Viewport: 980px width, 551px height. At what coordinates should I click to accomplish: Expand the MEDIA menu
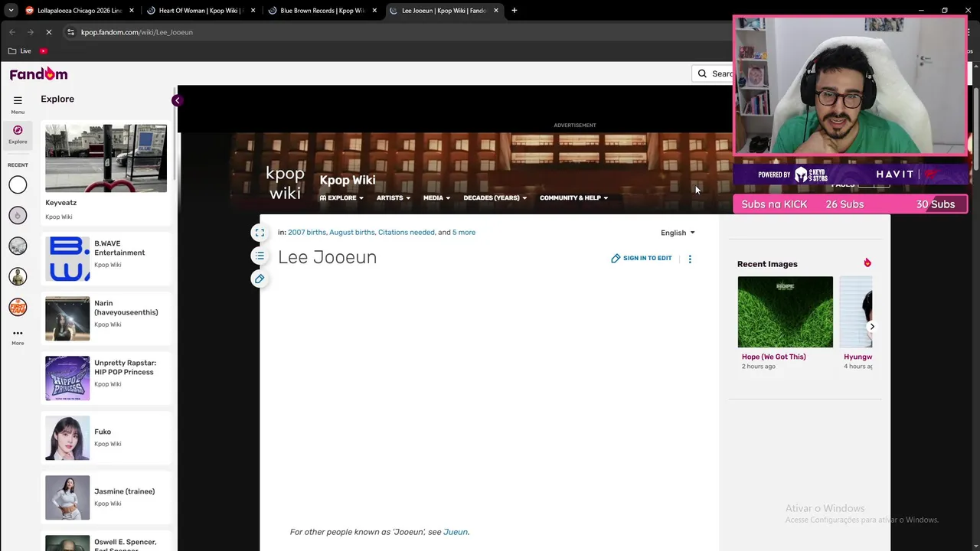[436, 198]
